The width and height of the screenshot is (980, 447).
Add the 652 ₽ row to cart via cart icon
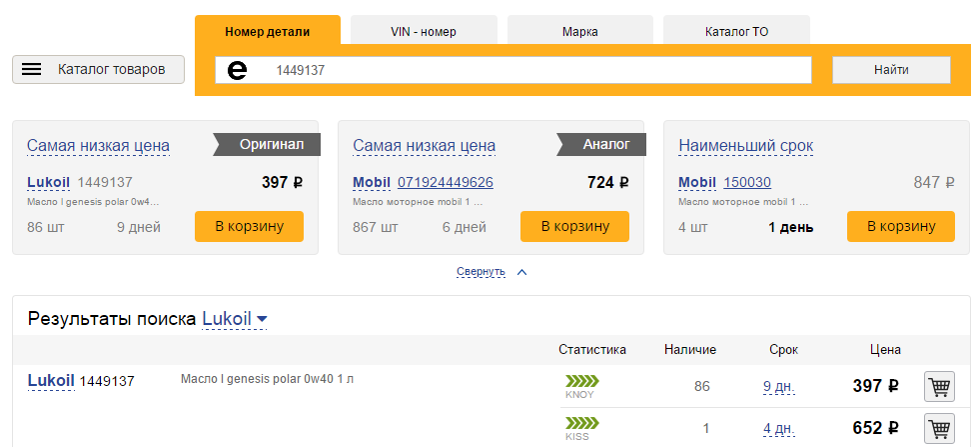tap(939, 429)
